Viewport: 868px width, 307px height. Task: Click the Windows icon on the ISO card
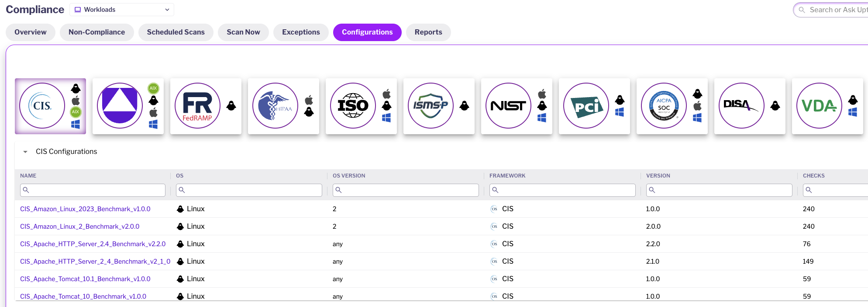coord(386,118)
